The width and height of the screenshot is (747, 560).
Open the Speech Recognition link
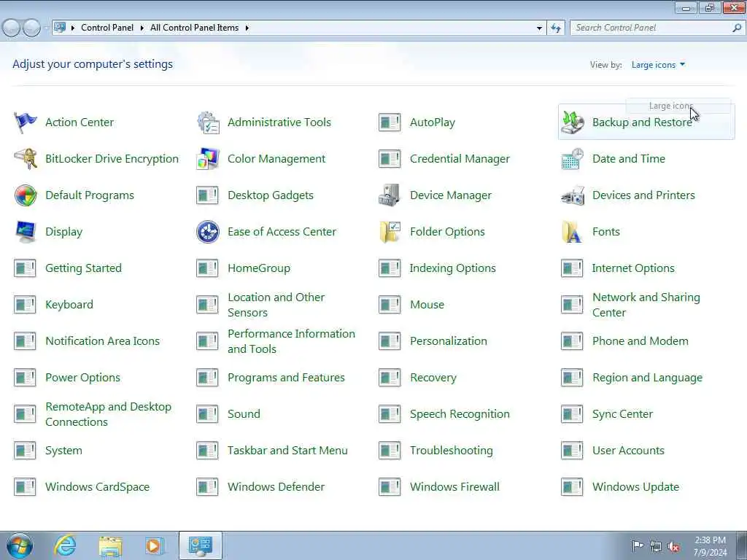460,414
